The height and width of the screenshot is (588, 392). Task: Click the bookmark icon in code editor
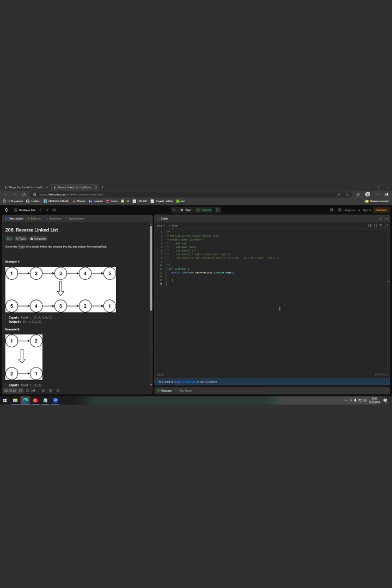pyautogui.click(x=370, y=225)
